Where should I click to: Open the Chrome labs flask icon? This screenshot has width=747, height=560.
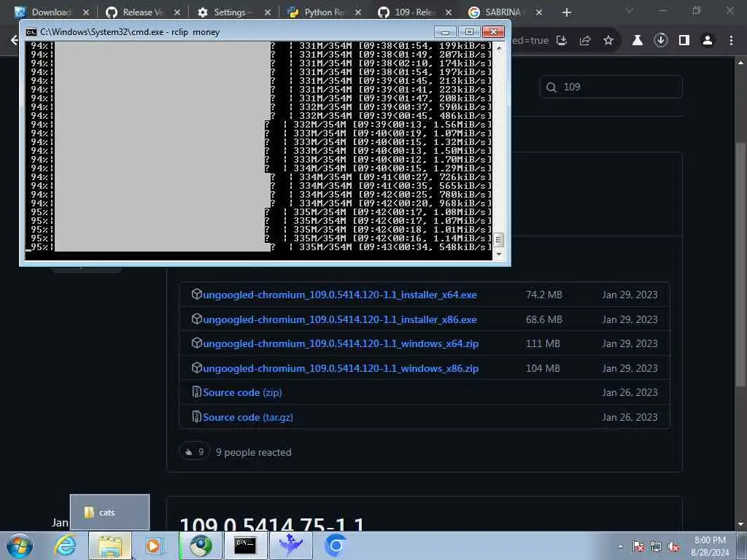click(x=638, y=41)
